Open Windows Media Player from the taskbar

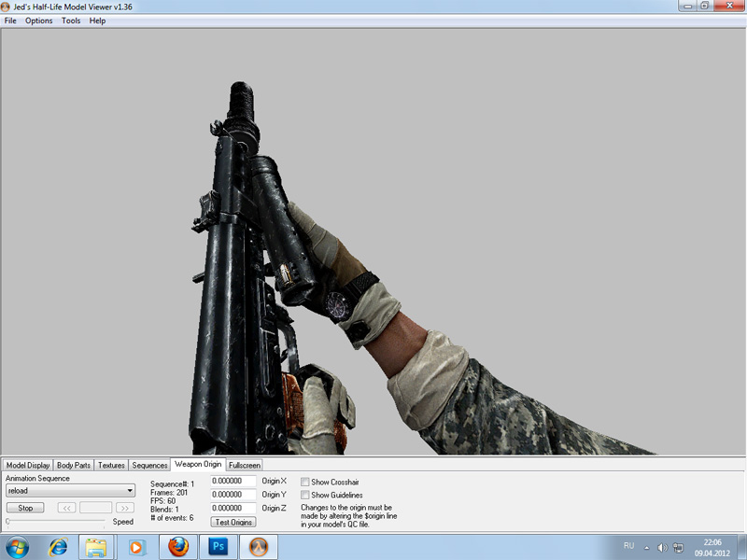click(x=135, y=547)
